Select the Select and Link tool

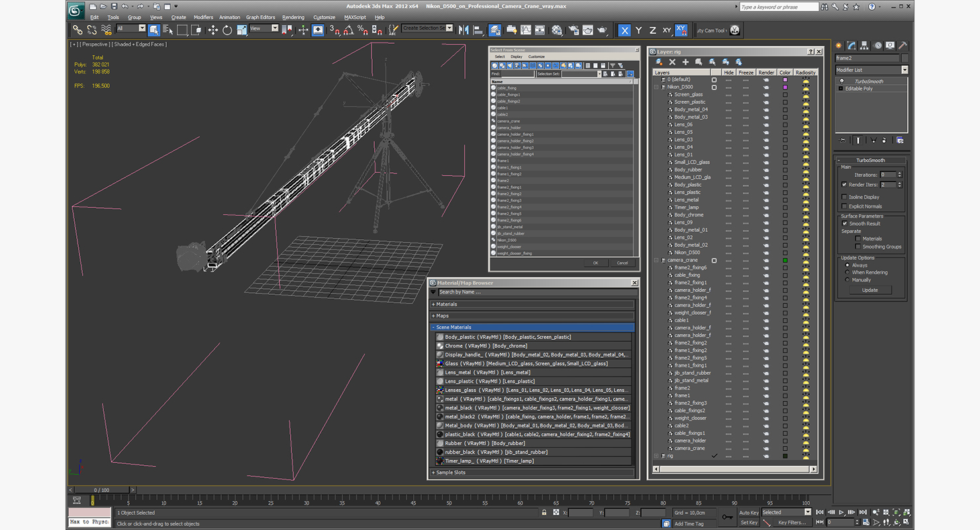coord(77,30)
